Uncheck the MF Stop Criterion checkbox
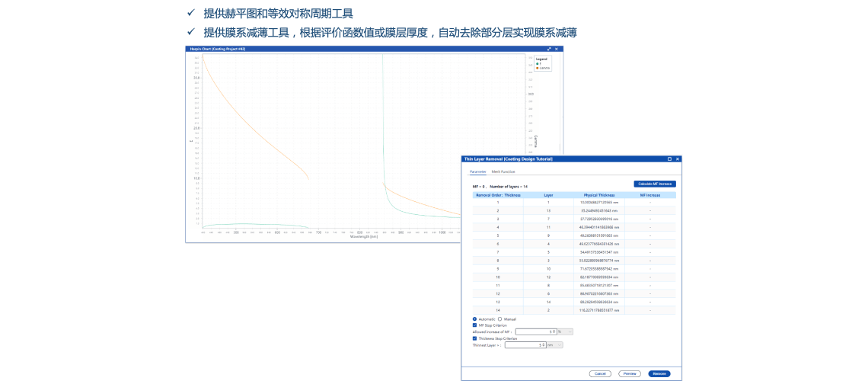Viewport: 868px width, 381px height. pyautogui.click(x=475, y=325)
